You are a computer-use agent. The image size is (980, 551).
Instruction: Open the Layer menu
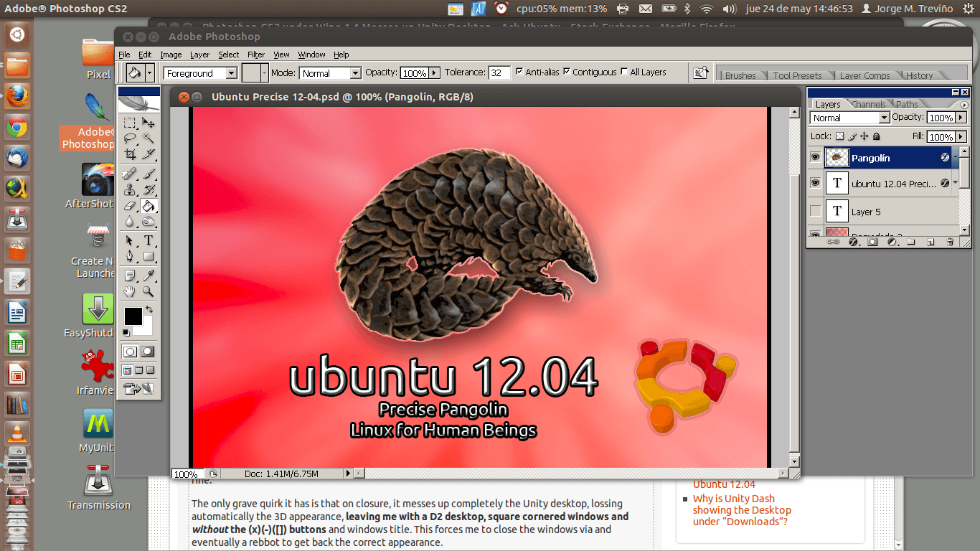[199, 55]
